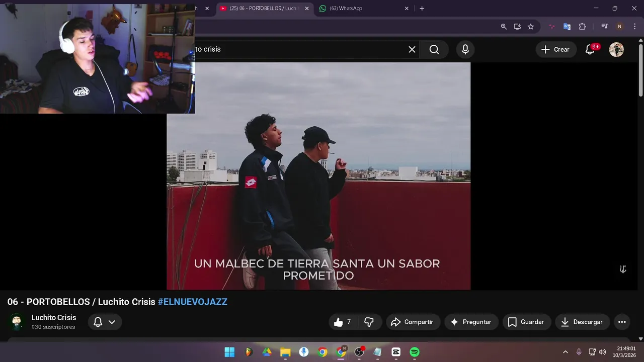Viewport: 644px width, 362px height.
Task: Open the Google Translate extension
Action: click(567, 27)
